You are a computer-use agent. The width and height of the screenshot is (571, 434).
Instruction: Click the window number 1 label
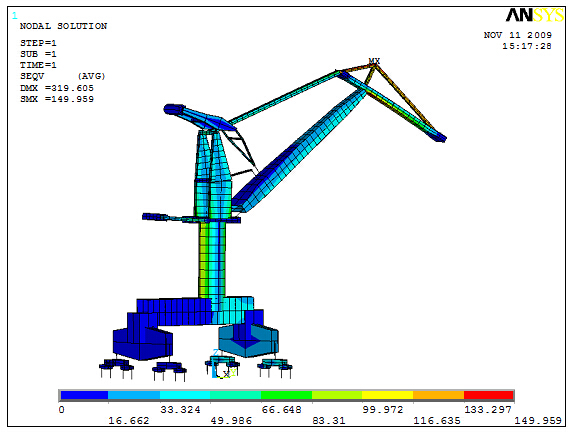point(15,16)
